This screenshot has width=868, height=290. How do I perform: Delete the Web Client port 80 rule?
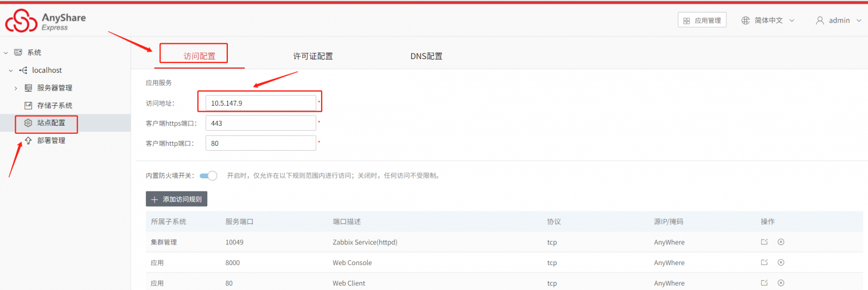[x=781, y=283]
